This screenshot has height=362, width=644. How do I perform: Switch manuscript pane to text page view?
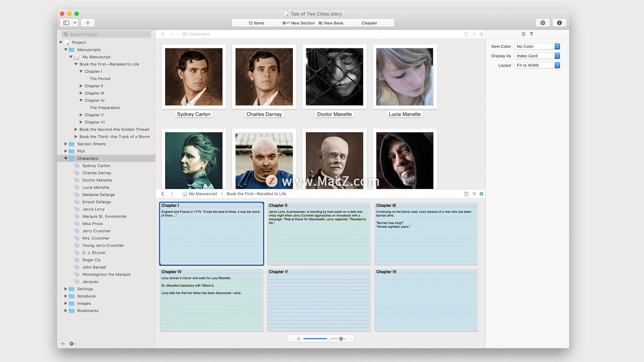coord(466,194)
